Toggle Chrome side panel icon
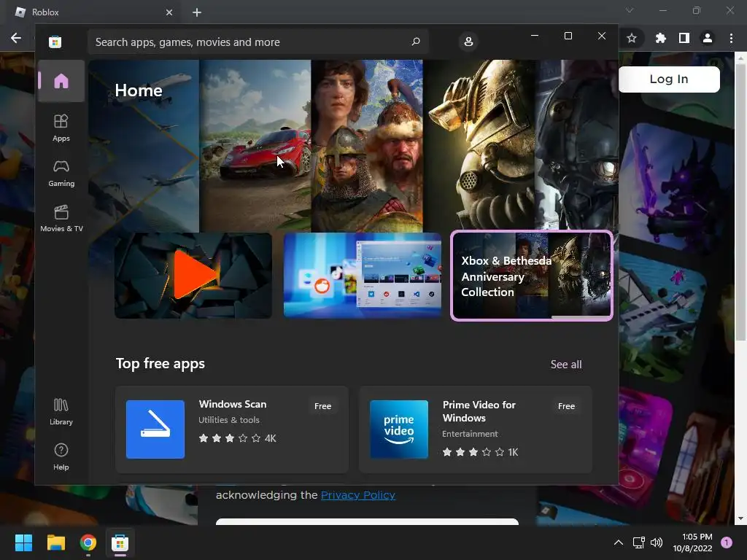The height and width of the screenshot is (560, 747). [684, 38]
